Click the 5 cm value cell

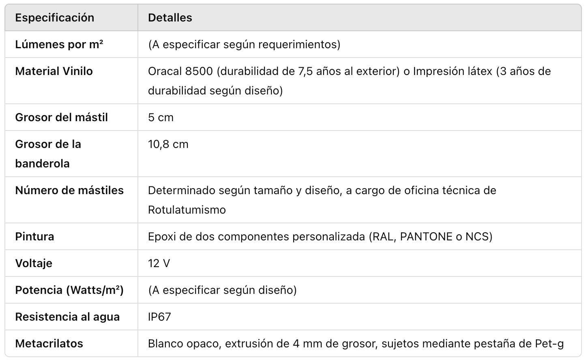click(x=161, y=118)
